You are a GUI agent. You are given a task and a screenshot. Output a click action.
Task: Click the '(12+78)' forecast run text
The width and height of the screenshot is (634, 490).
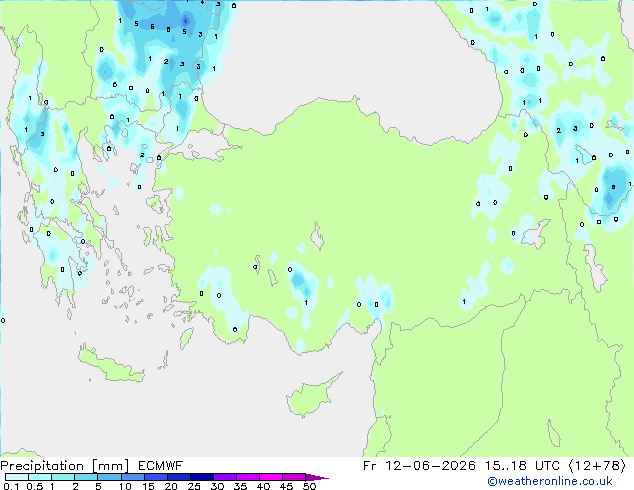[598, 466]
